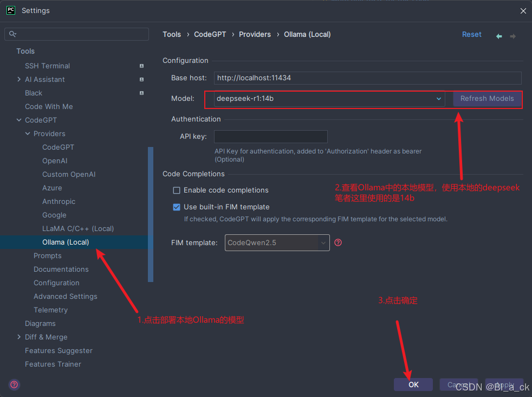This screenshot has height=397, width=532.
Task: Click the FIM template help question icon
Action: tap(338, 242)
